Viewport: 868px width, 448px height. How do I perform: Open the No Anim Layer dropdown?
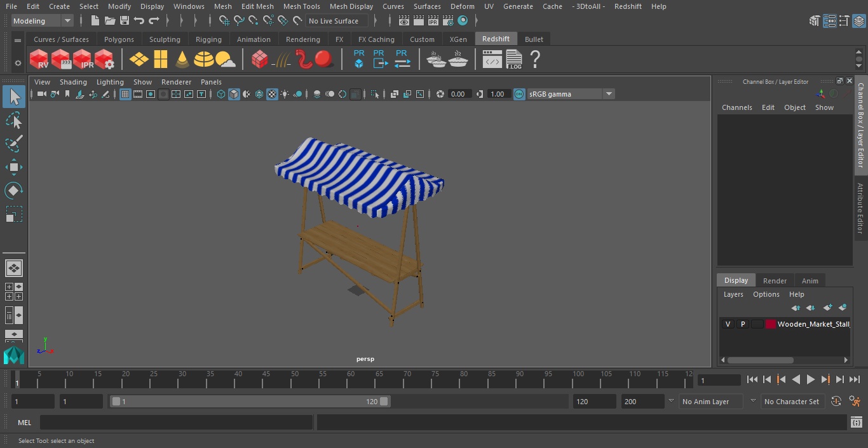pos(712,402)
